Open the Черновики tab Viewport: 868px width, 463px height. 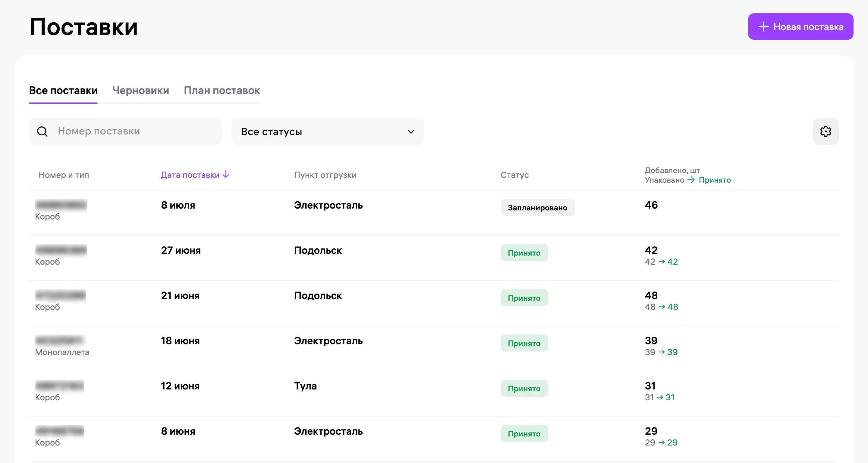(x=140, y=90)
